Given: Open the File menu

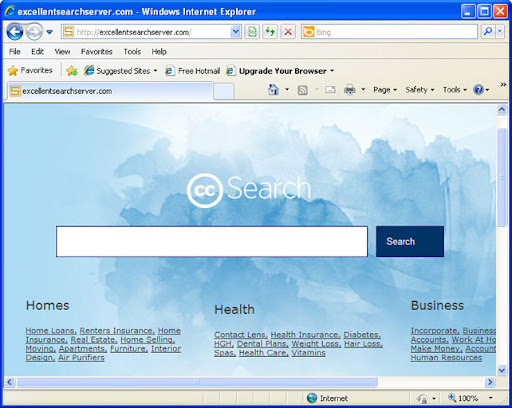Looking at the screenshot, I should point(15,52).
